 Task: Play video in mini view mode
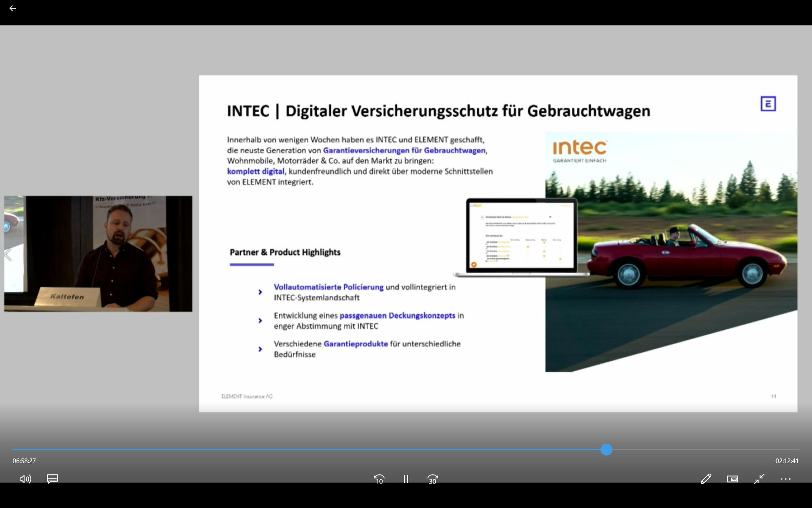click(x=732, y=479)
